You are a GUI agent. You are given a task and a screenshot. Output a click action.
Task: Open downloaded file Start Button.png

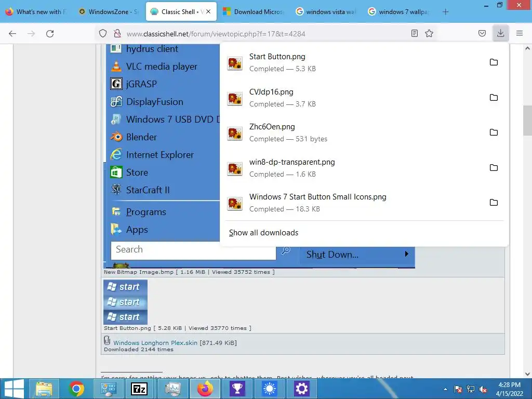pyautogui.click(x=353, y=62)
